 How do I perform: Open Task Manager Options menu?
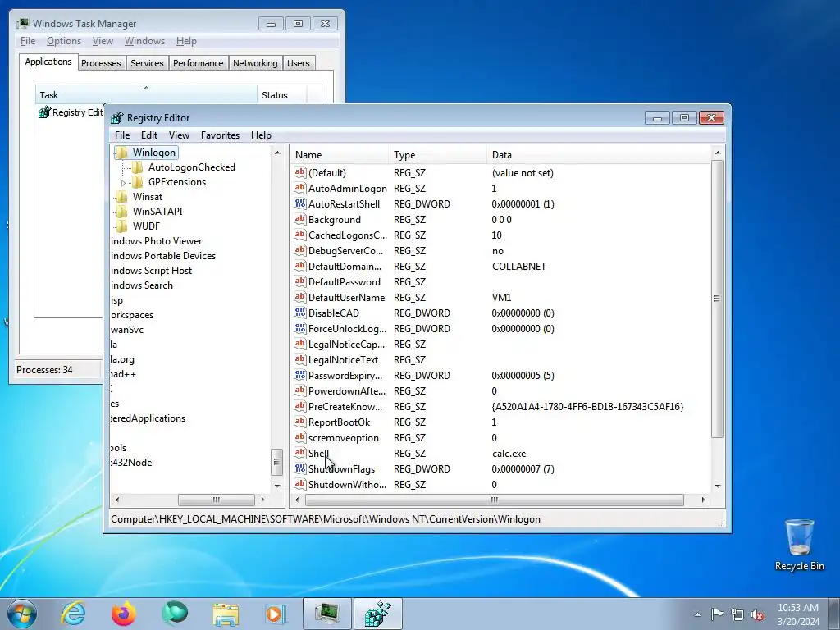64,41
